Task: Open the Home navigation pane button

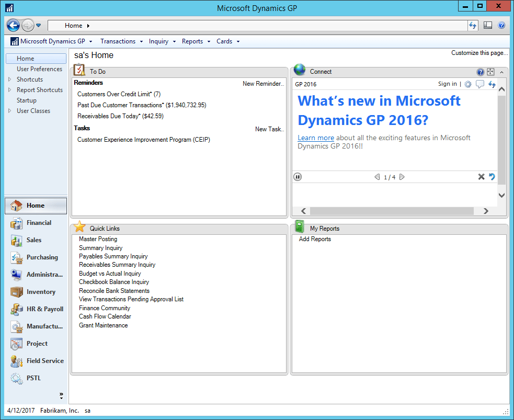Action: tap(36, 206)
